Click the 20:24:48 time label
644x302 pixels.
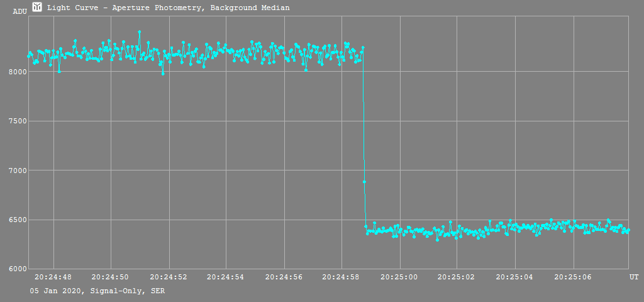[x=53, y=277]
